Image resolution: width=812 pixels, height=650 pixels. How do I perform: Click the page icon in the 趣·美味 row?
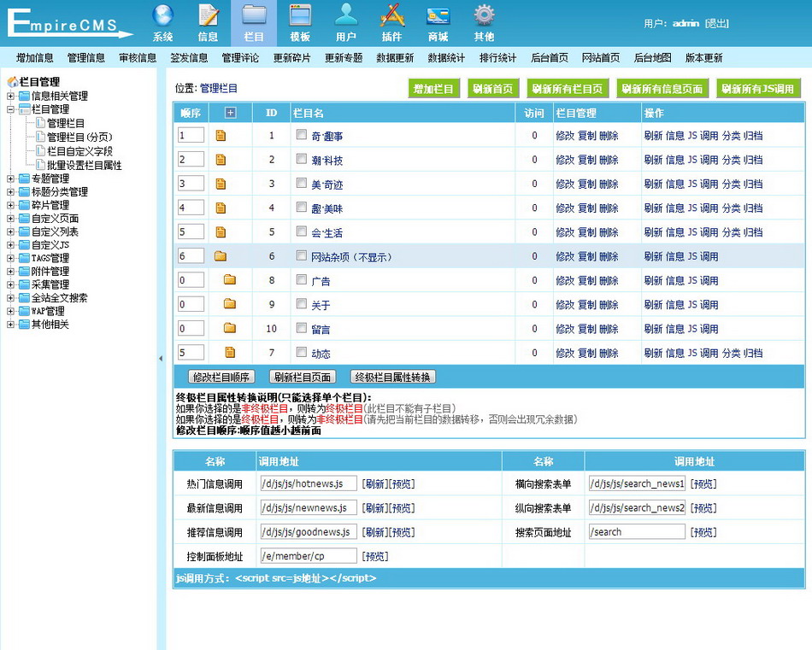tap(221, 208)
